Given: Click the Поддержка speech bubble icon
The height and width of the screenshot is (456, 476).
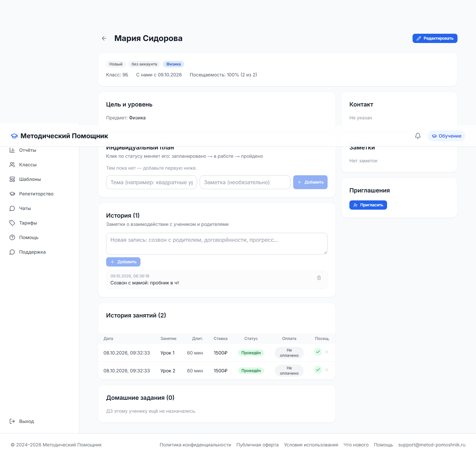Looking at the screenshot, I should point(12,252).
